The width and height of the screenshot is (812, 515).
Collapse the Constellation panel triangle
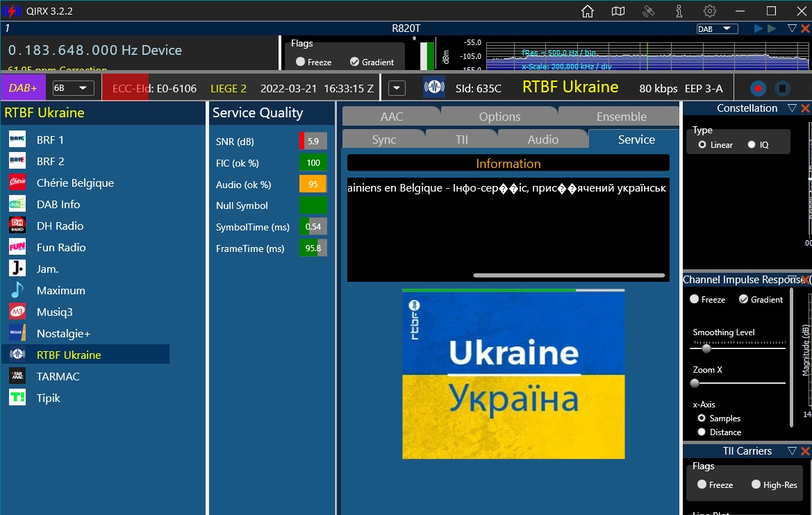tap(792, 108)
